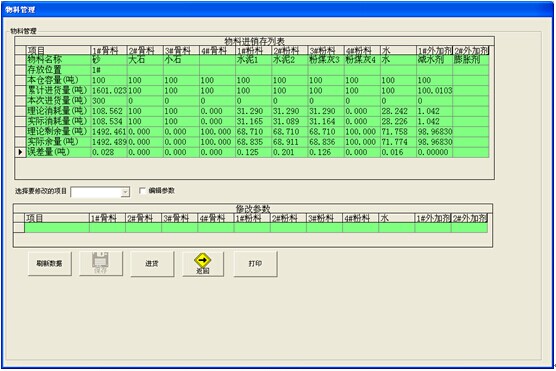
Task: Click 2#粉料 header in 物料进销存列表 table
Action: pyautogui.click(x=290, y=50)
